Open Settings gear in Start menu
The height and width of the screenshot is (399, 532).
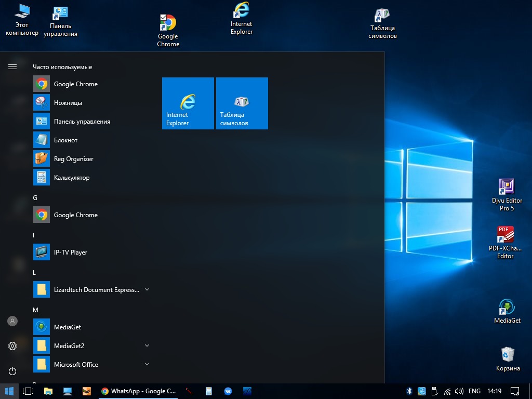(x=12, y=346)
